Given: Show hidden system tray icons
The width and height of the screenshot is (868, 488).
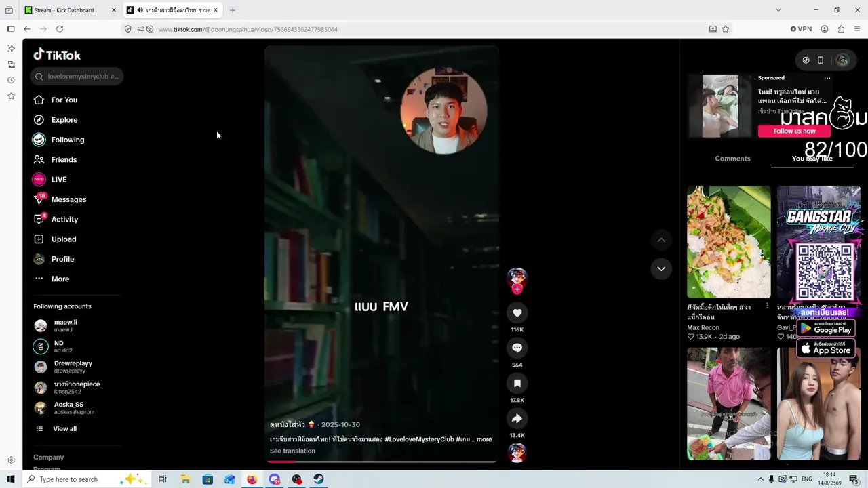Looking at the screenshot, I should [760, 479].
